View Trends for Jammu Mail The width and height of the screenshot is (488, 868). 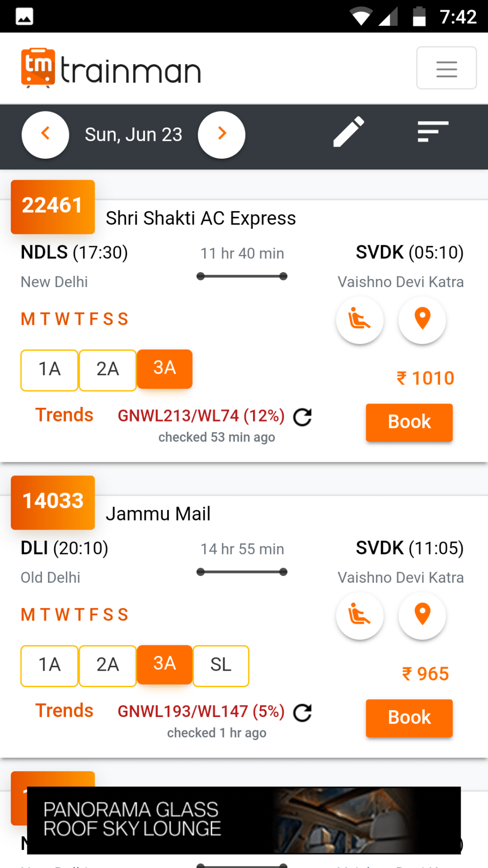point(64,711)
